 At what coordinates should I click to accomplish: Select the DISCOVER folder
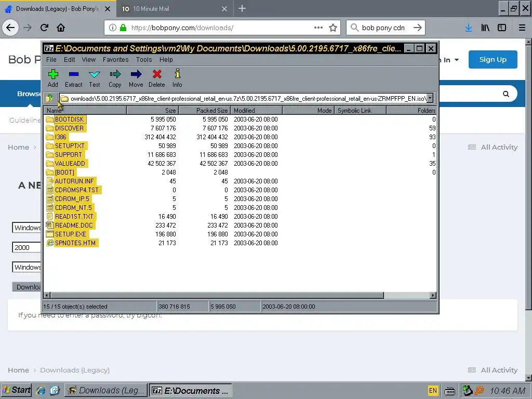point(69,128)
